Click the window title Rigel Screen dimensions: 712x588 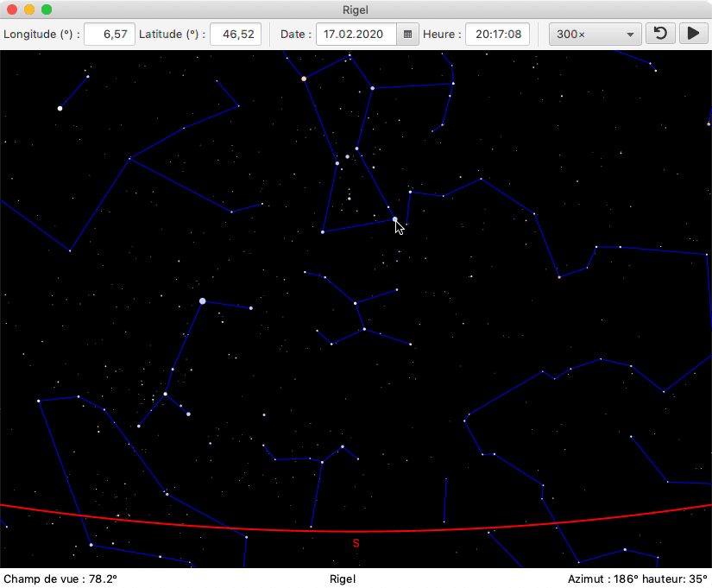click(356, 9)
